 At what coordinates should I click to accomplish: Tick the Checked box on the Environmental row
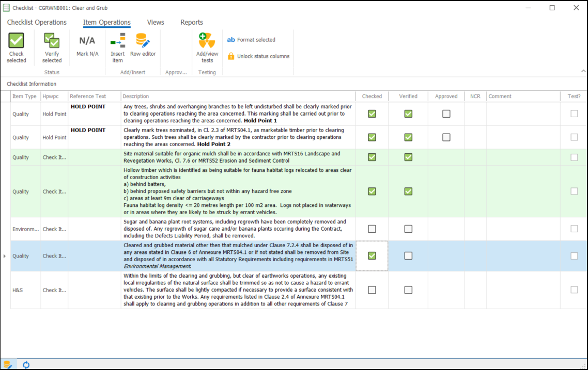[x=372, y=229]
